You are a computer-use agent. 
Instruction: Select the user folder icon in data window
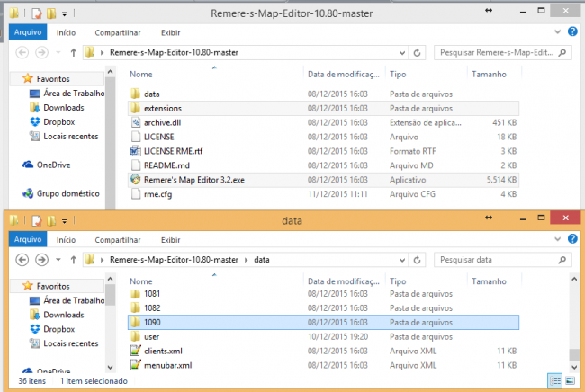[135, 336]
